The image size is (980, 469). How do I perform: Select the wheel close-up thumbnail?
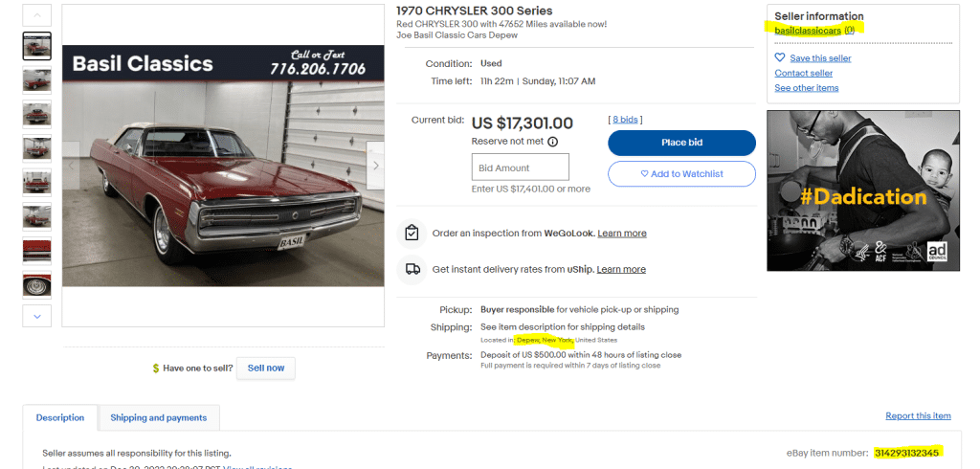37,285
